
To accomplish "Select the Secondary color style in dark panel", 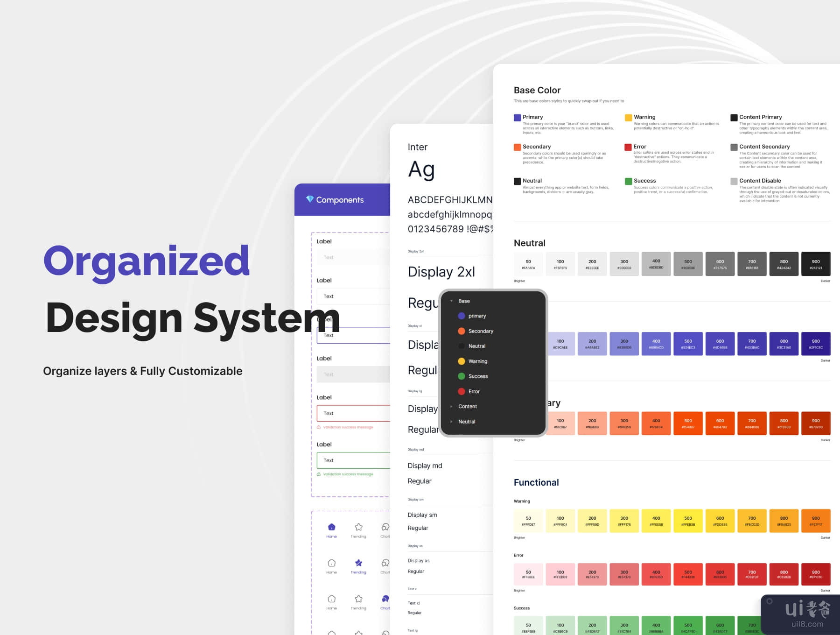I will 480,331.
